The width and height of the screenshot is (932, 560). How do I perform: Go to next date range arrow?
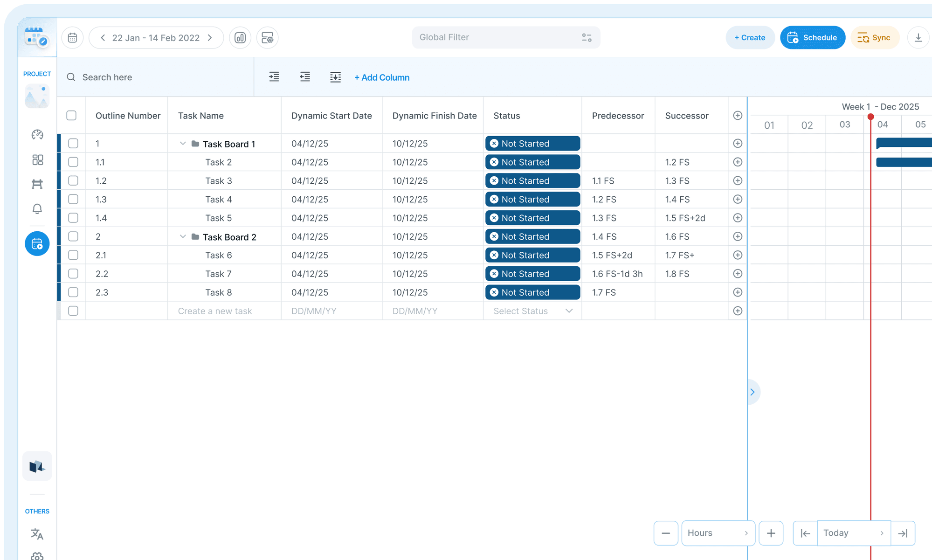pos(210,38)
